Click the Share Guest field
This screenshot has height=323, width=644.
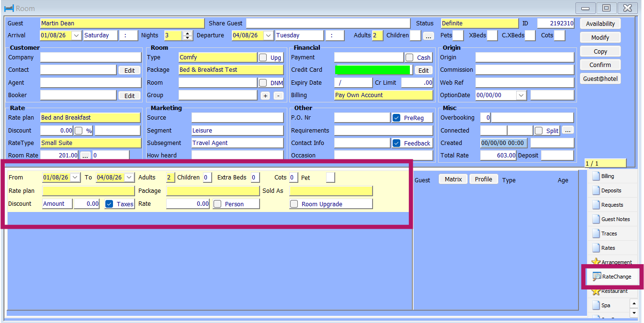point(328,23)
